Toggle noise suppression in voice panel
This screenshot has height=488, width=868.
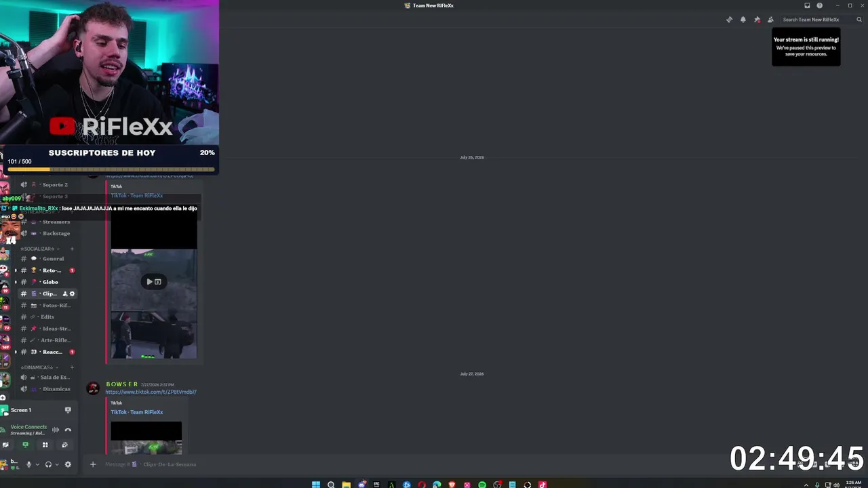pos(56,430)
